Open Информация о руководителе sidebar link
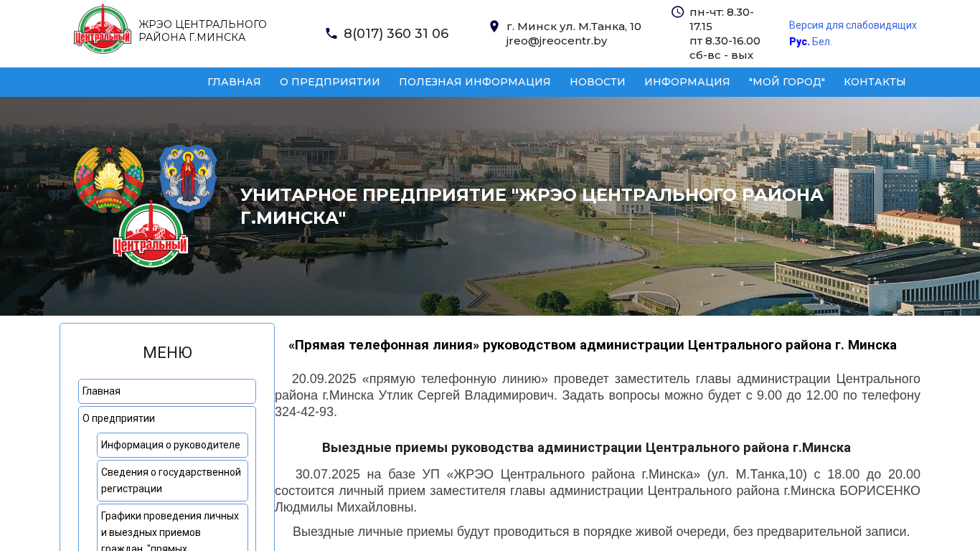 (x=171, y=445)
